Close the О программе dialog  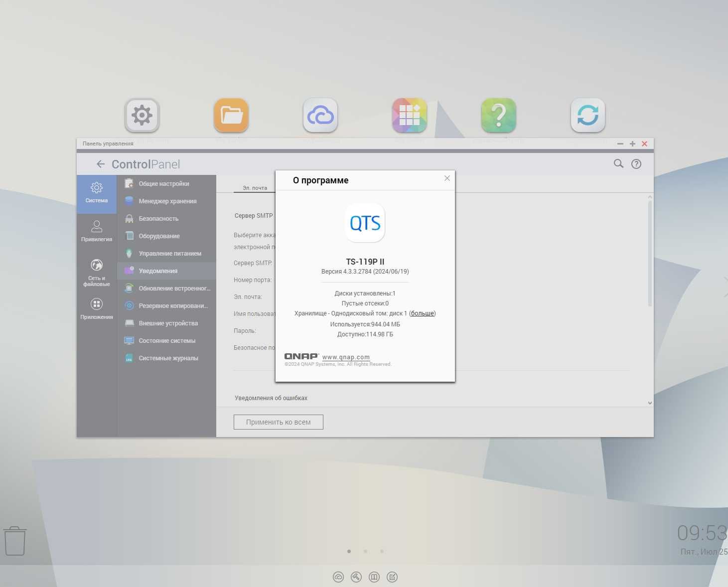pos(447,178)
